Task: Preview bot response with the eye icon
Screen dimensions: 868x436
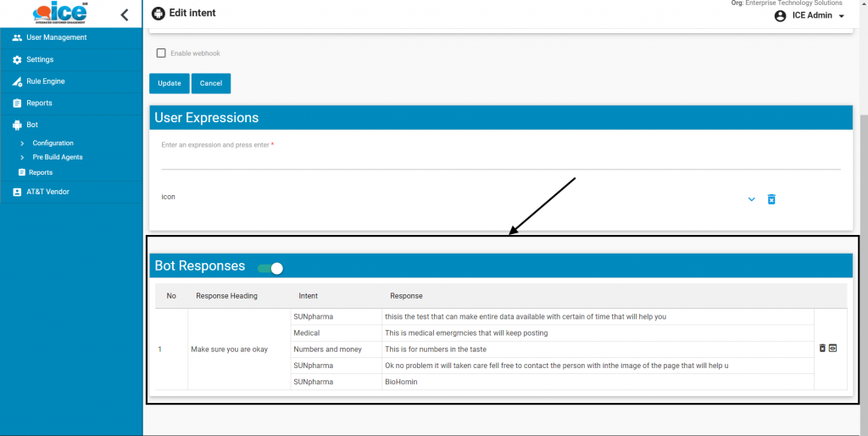Action: pyautogui.click(x=832, y=348)
